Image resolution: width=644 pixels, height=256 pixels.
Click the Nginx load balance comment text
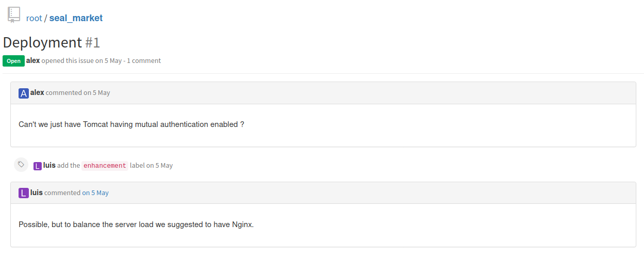pyautogui.click(x=136, y=225)
